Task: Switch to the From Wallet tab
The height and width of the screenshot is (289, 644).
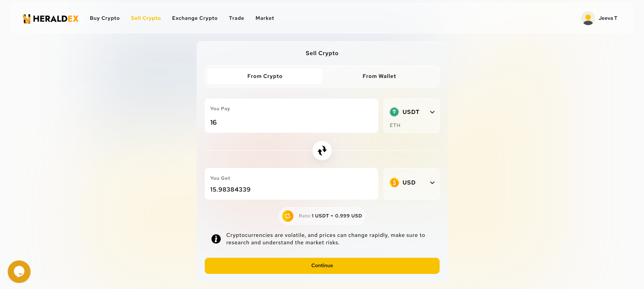Action: (x=379, y=76)
